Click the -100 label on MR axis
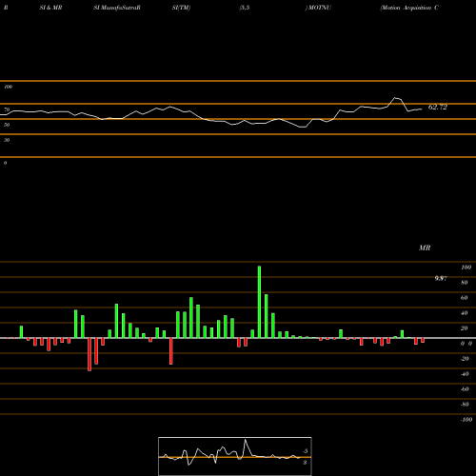Viewport: 476px width, 476px height. coord(466,420)
